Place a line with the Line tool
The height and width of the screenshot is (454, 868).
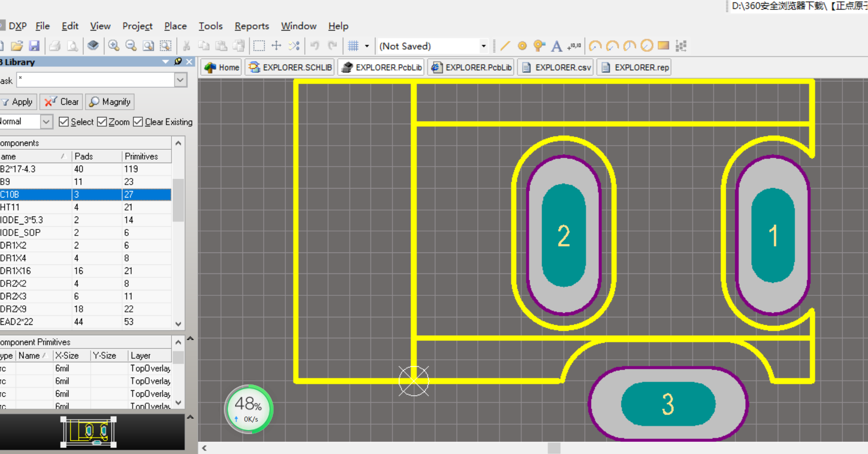tap(505, 46)
